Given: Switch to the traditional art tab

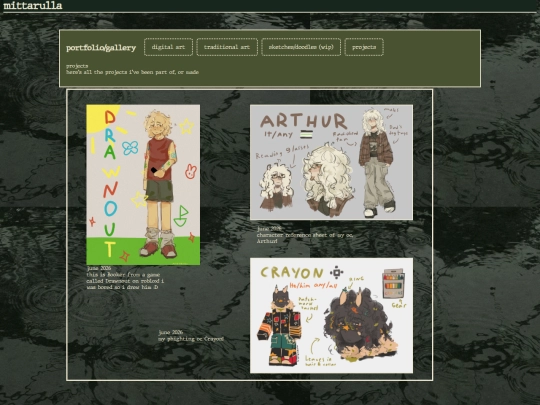Looking at the screenshot, I should point(227,47).
